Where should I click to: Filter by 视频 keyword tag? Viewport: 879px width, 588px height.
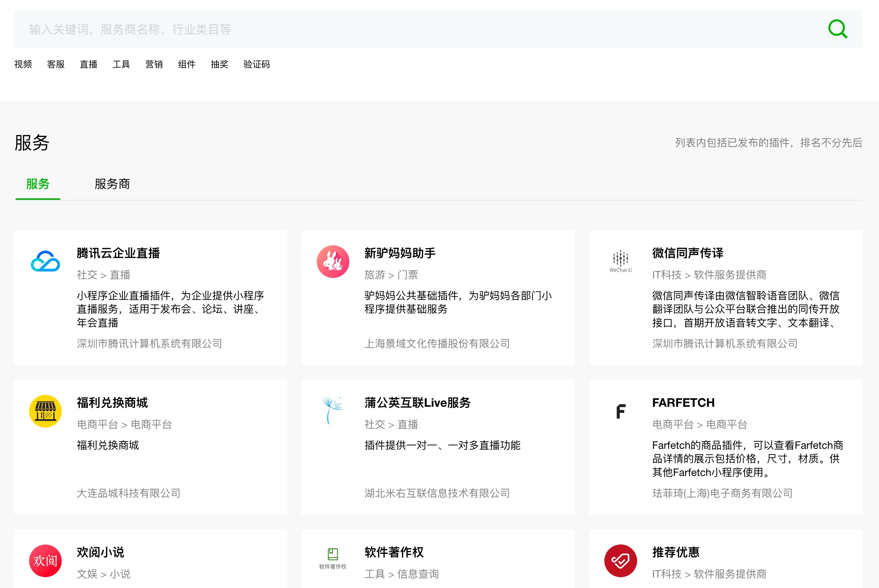pos(23,64)
